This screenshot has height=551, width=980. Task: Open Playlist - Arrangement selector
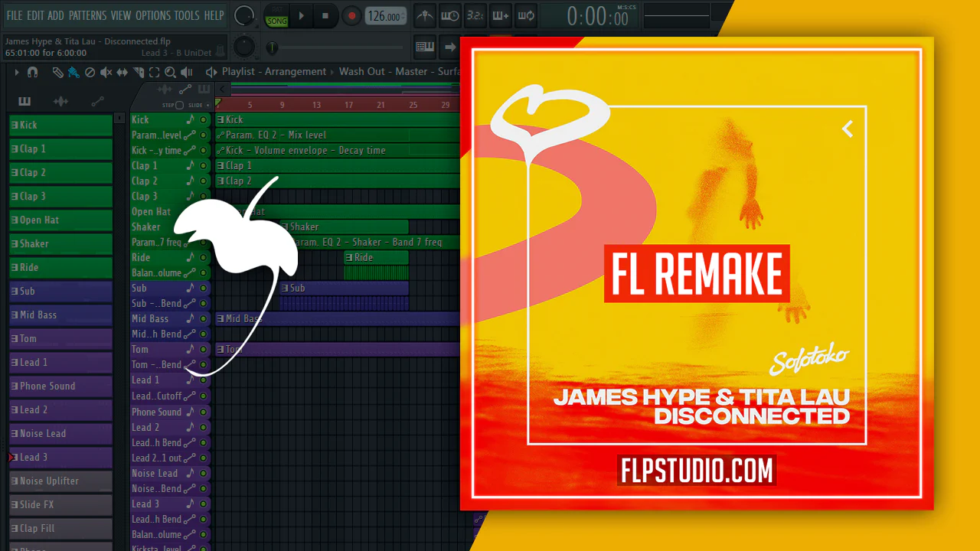pos(274,72)
